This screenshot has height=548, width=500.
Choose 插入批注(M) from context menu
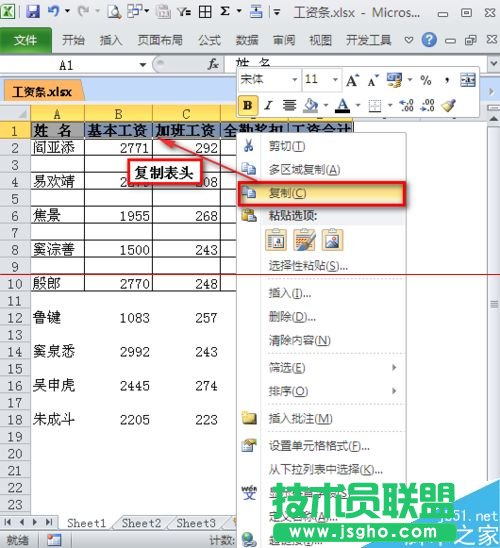pyautogui.click(x=321, y=418)
